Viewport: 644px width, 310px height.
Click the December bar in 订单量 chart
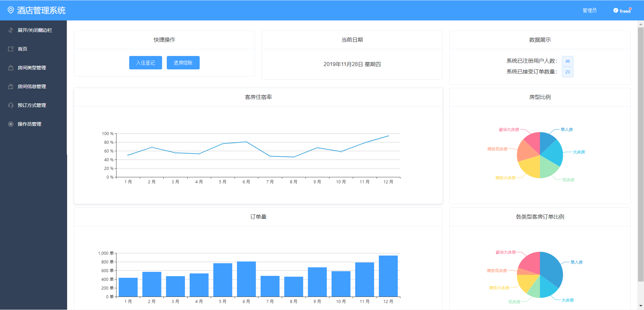[x=388, y=276]
